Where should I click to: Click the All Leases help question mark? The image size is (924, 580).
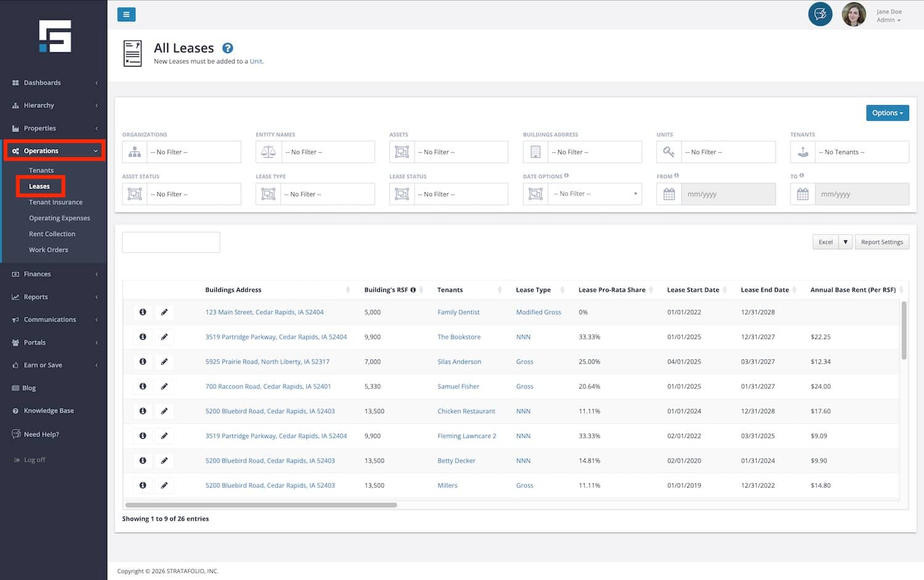(228, 48)
